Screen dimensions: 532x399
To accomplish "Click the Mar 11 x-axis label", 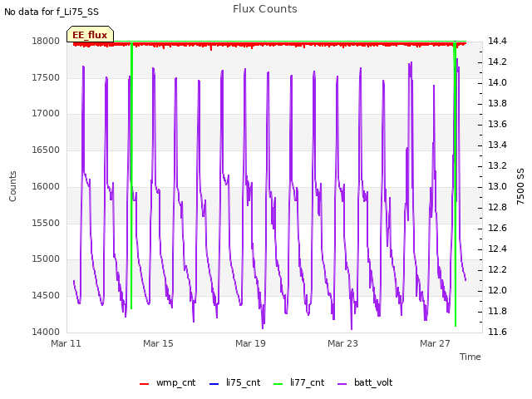I will pyautogui.click(x=66, y=343).
